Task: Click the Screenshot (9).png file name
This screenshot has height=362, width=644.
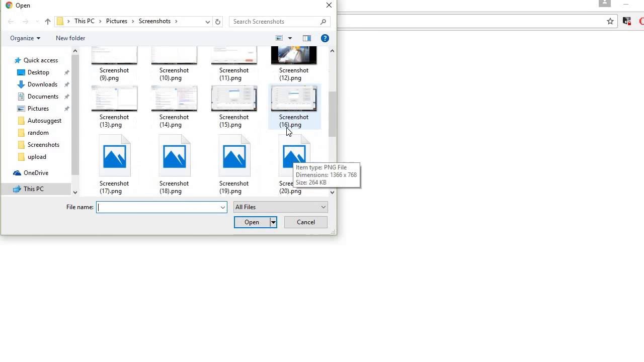Action: click(x=114, y=74)
